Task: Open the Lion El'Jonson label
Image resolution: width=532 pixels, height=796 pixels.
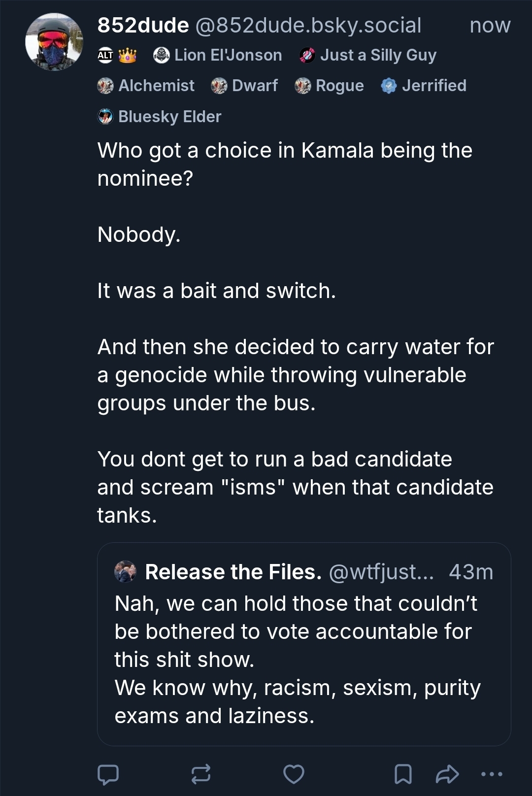Action: coord(218,55)
